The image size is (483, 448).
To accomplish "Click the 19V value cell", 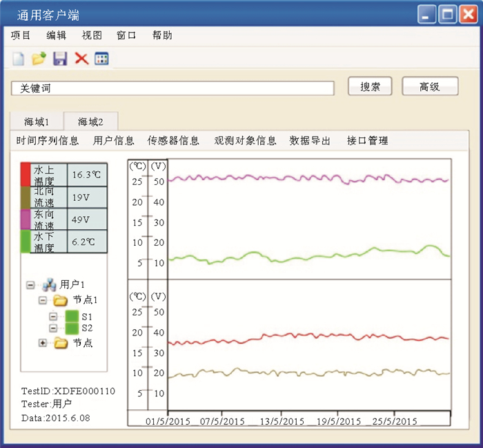I will tap(87, 197).
